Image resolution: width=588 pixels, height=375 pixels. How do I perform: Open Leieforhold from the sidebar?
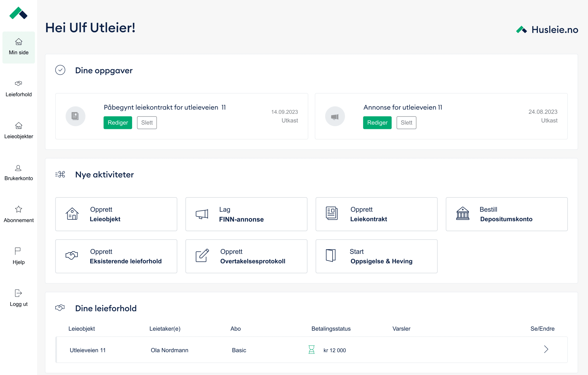pyautogui.click(x=19, y=89)
